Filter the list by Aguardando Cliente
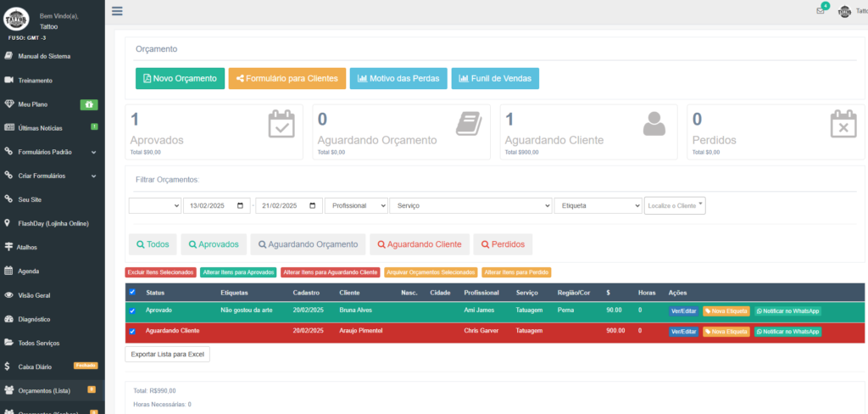This screenshot has width=868, height=414. tap(420, 244)
